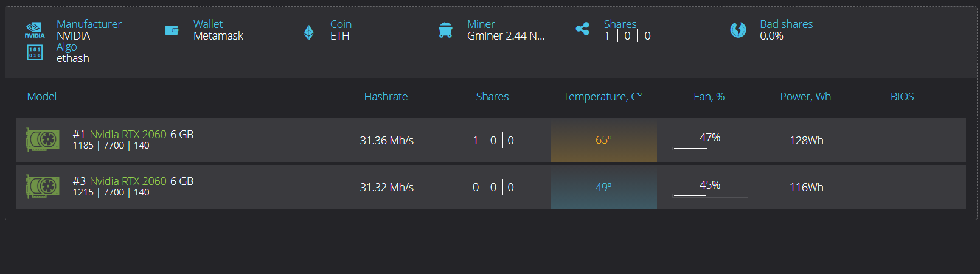Click the Power, Wh column header
The height and width of the screenshot is (274, 980).
click(x=805, y=97)
